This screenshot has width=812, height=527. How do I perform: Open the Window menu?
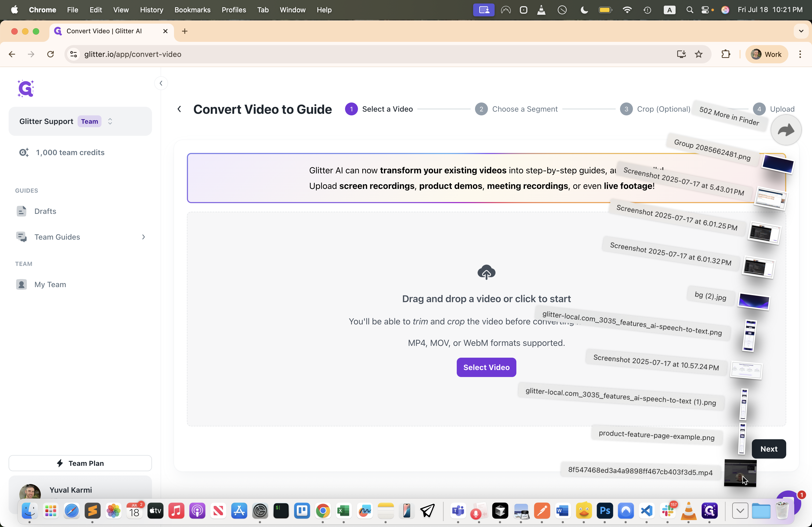pyautogui.click(x=292, y=10)
